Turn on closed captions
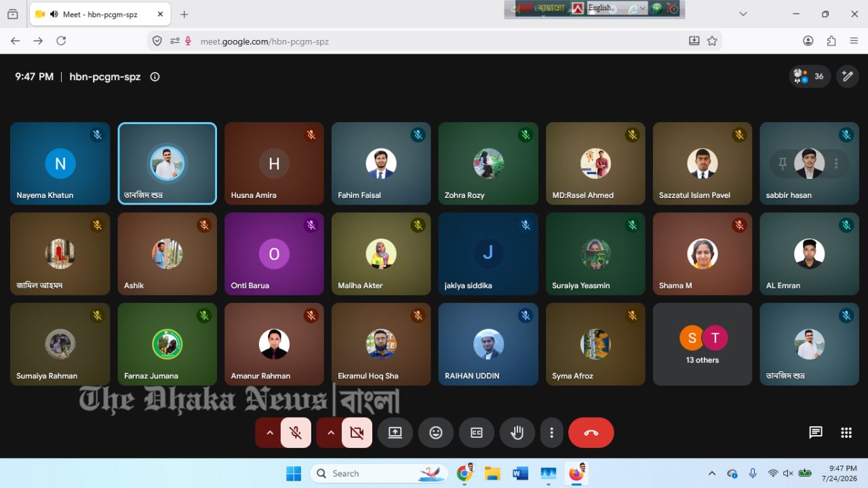868x488 pixels. [477, 432]
